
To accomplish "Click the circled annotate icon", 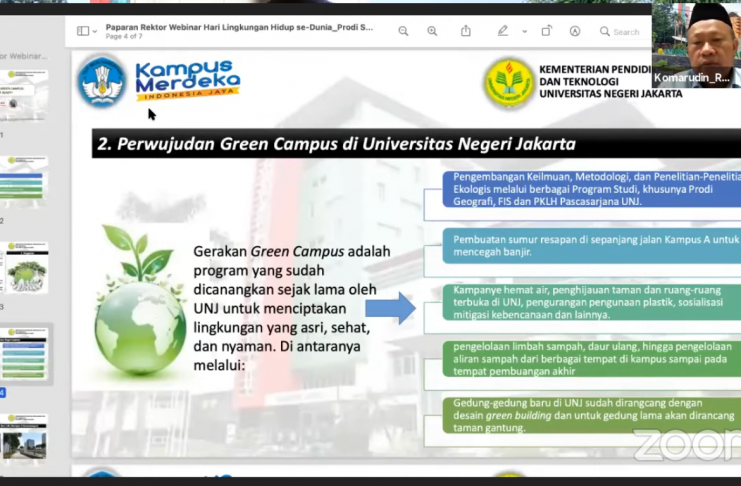I will coord(575,31).
